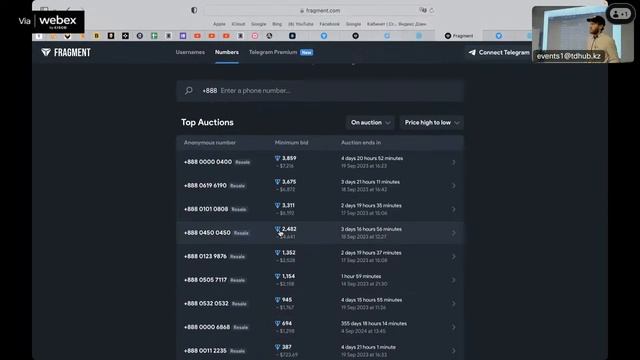Click the TON icon beside the 1,154 bid
The width and height of the screenshot is (640, 360).
tap(278, 276)
